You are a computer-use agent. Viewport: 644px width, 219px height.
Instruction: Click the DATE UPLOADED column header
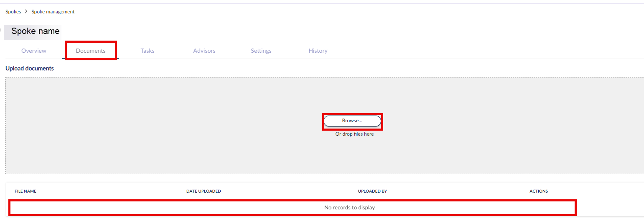tap(204, 191)
